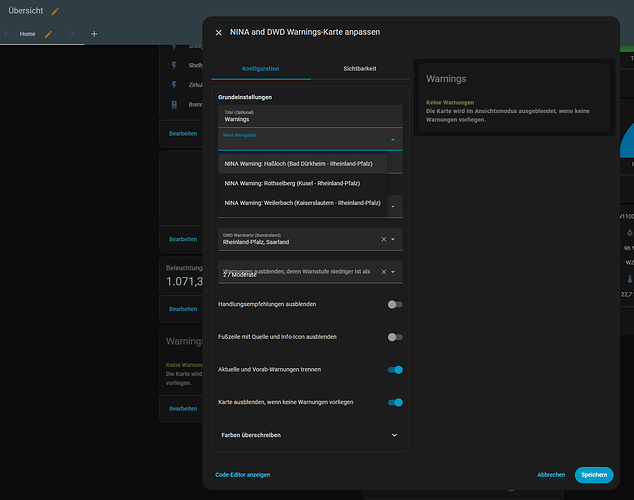This screenshot has height=500, width=634.
Task: Click the Keine Warnungen preview text
Action: pos(450,103)
